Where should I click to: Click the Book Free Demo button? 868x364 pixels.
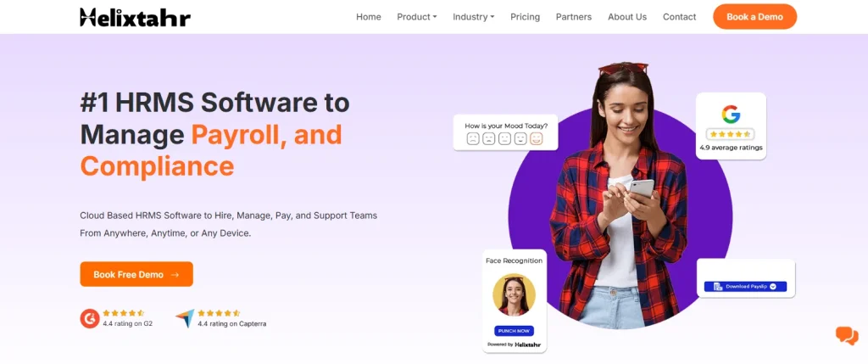136,274
